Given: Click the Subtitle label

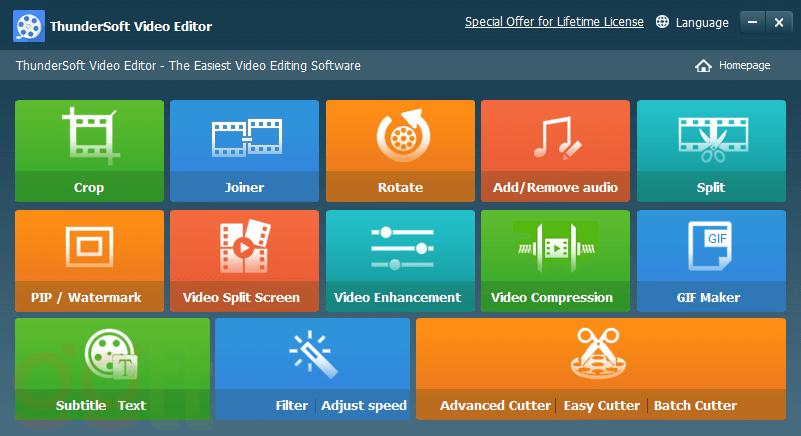Looking at the screenshot, I should pos(81,406).
